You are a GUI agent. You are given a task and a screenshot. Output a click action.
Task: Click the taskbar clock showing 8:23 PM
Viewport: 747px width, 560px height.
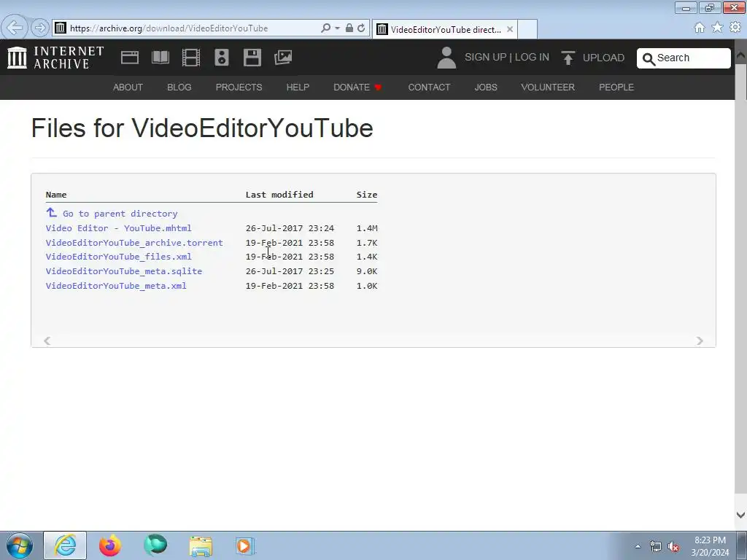coord(710,546)
